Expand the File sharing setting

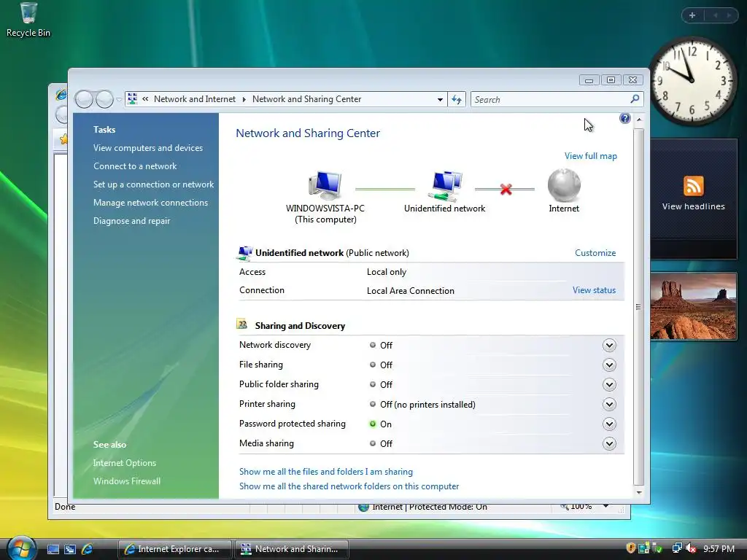point(609,365)
